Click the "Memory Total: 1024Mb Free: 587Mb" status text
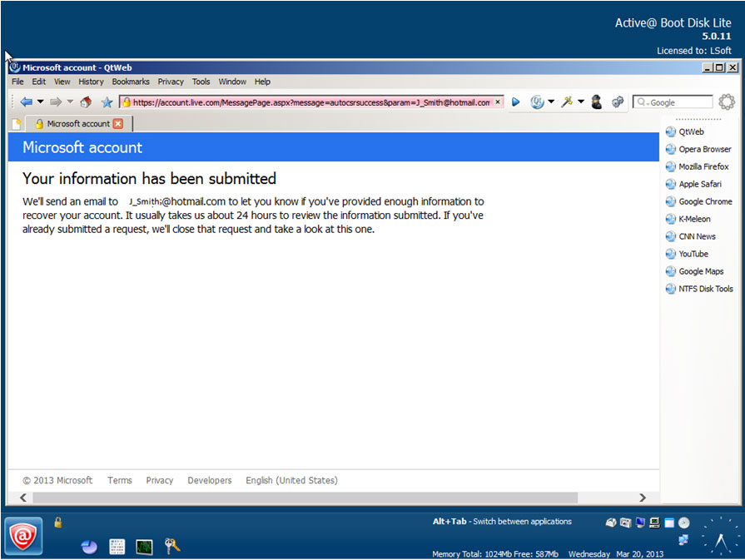The image size is (745, 560). [x=495, y=554]
